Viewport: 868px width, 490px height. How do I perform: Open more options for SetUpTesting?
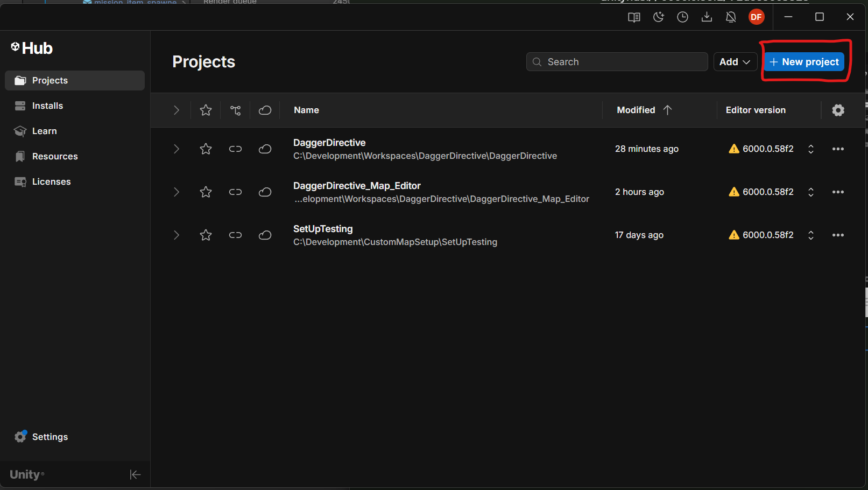pos(838,235)
